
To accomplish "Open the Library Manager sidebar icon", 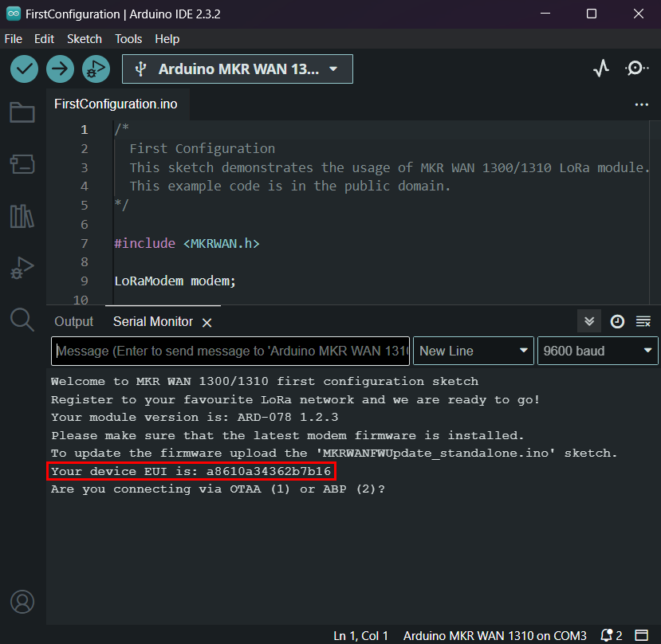I will [22, 215].
